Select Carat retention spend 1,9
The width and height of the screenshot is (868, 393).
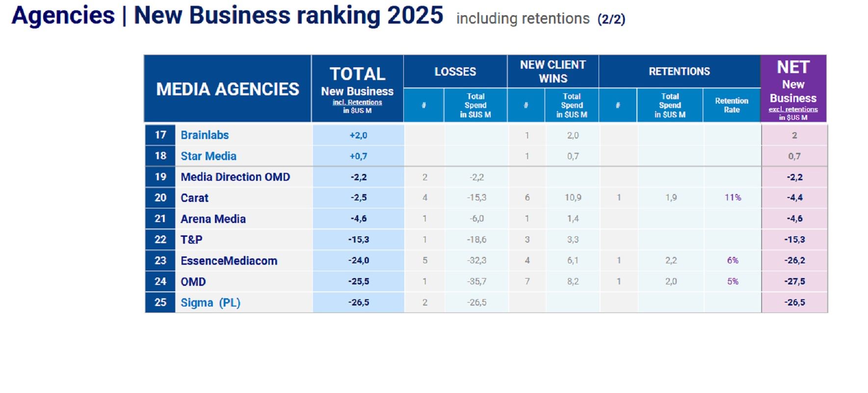[671, 197]
